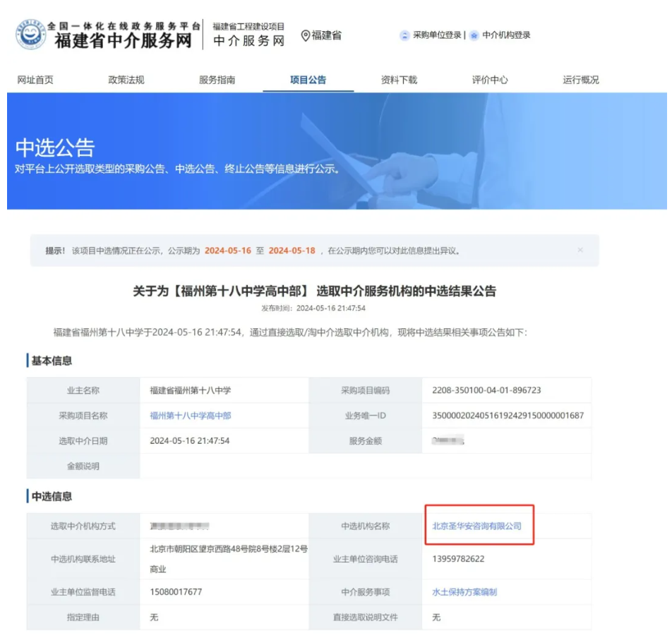Open the 水土保持方案编制 service item link
This screenshot has width=672, height=638.
[x=464, y=591]
